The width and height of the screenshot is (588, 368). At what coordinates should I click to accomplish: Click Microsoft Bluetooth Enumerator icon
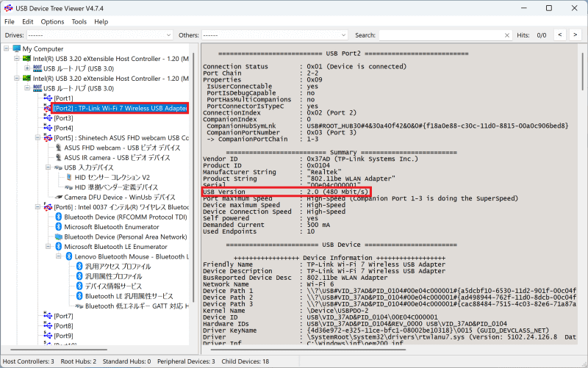59,227
